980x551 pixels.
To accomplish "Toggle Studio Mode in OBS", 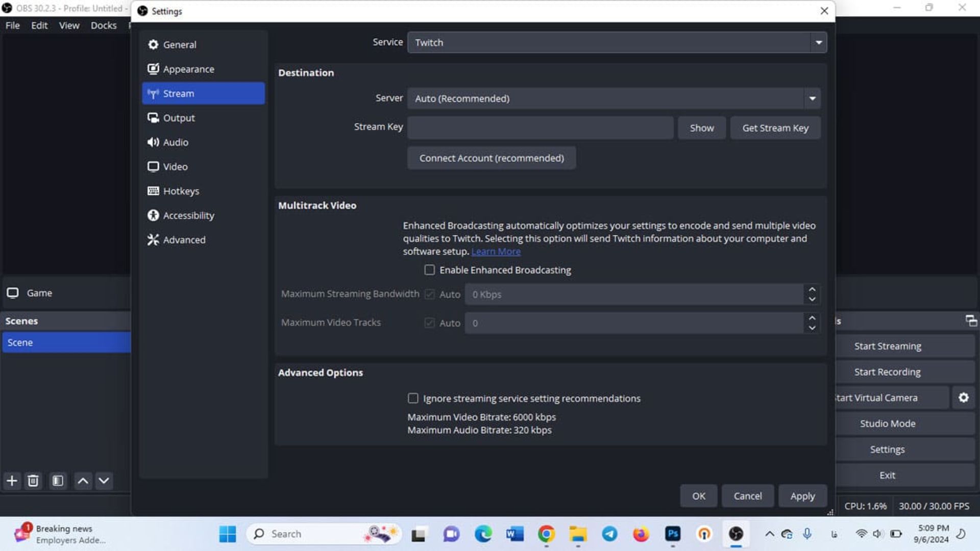I will pos(905,424).
